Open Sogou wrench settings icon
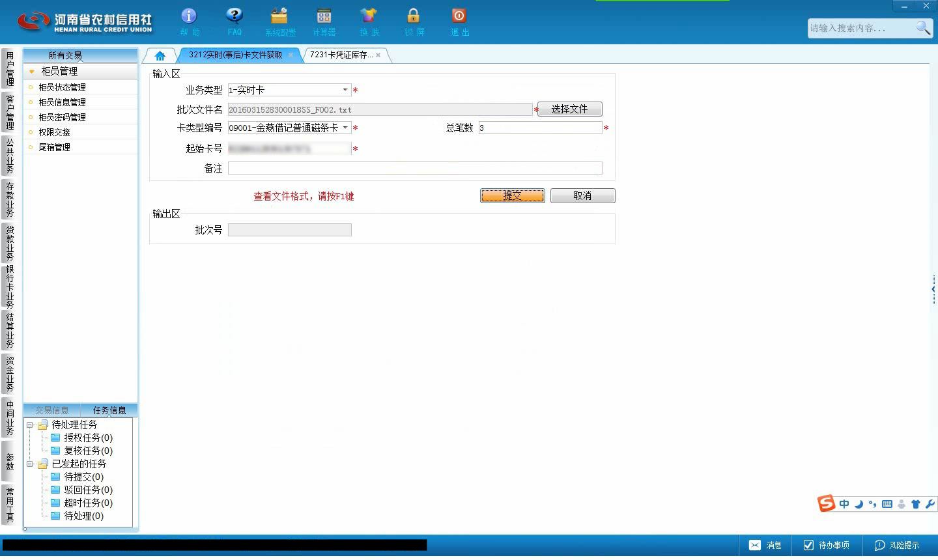938x560 pixels. tap(930, 504)
